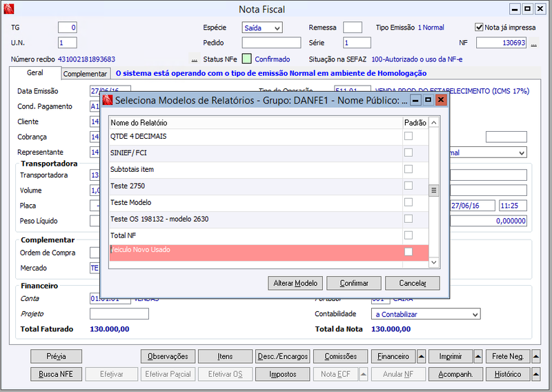Select the SINIEF/ FCI report row
Image resolution: width=552 pixels, height=392 pixels.
[269, 153]
